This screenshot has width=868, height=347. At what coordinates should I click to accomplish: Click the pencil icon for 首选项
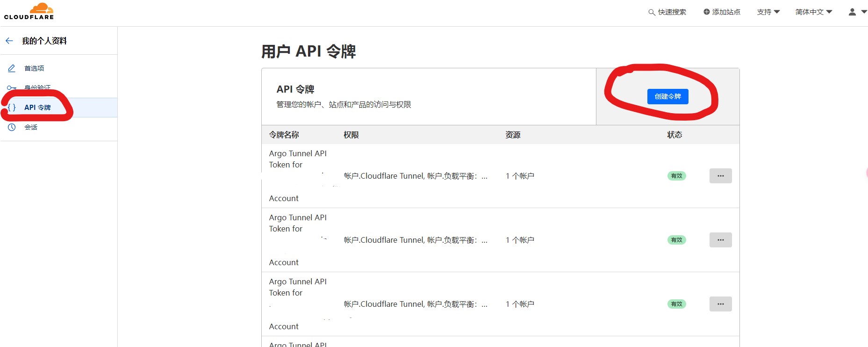click(12, 68)
